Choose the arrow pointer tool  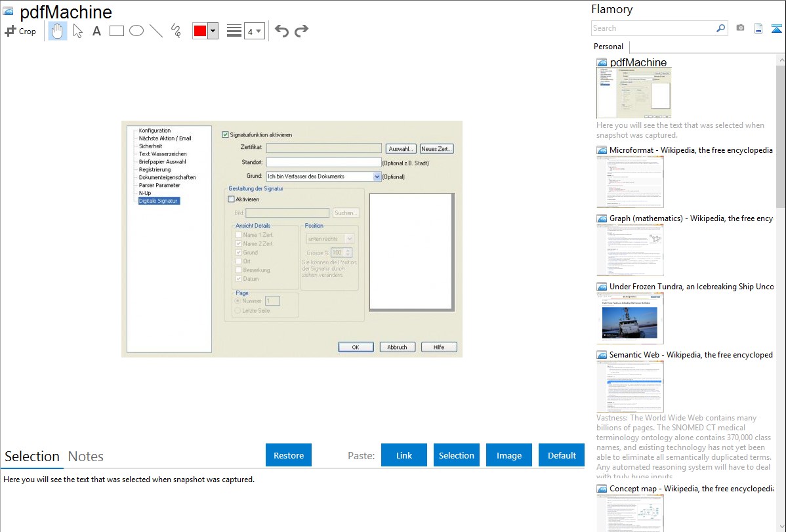click(77, 31)
